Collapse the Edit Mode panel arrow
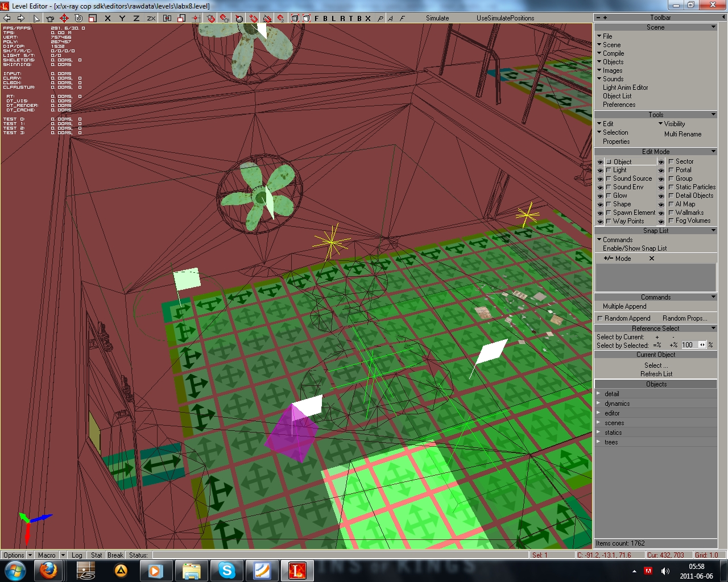The image size is (728, 582). [713, 152]
